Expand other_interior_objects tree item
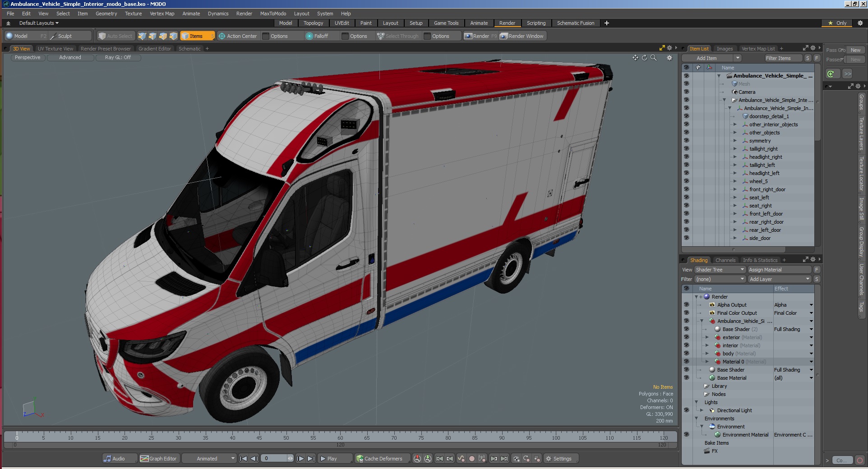Viewport: 868px width, 469px height. point(735,124)
